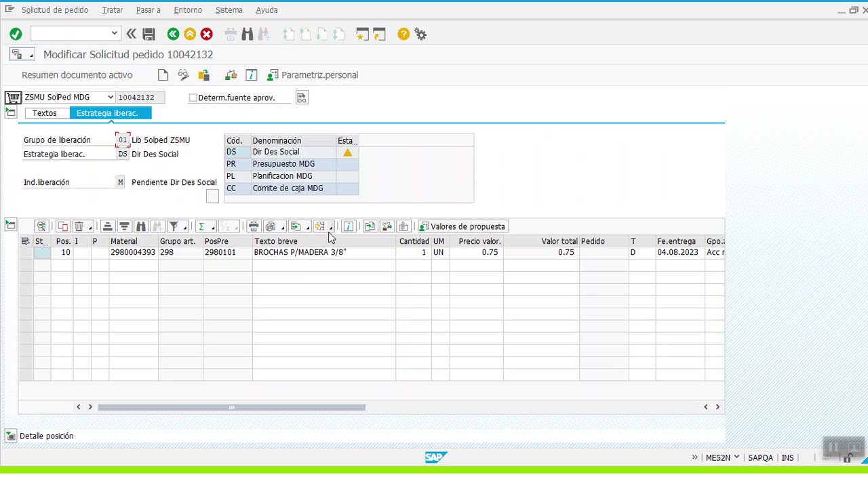This screenshot has height=492, width=868.
Task: Click the blue information icon next to Parametriz.personal
Action: pyautogui.click(x=252, y=75)
